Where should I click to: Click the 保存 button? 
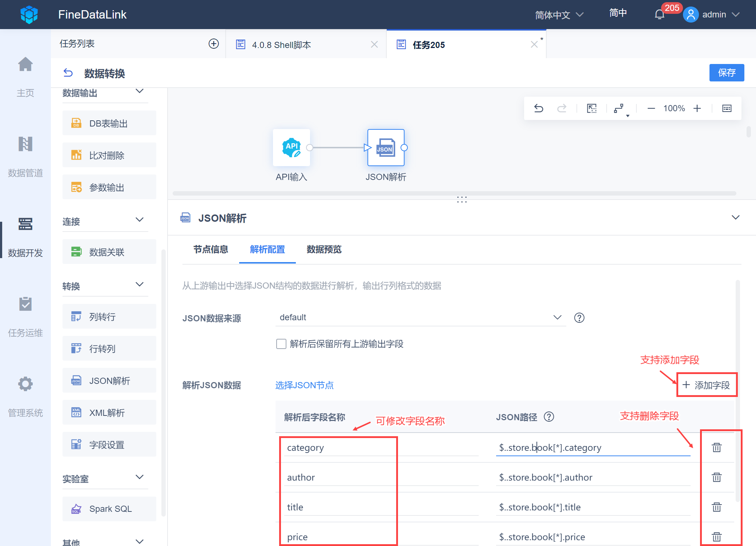(726, 73)
